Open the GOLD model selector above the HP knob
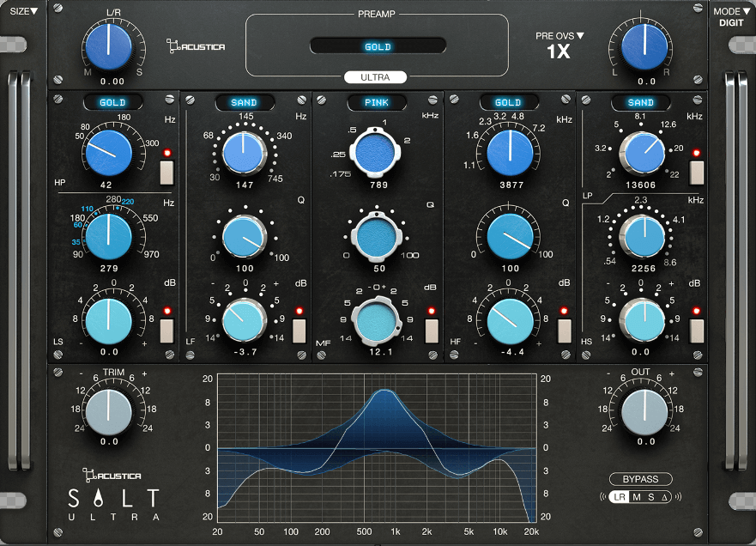The image size is (756, 546). 112,102
